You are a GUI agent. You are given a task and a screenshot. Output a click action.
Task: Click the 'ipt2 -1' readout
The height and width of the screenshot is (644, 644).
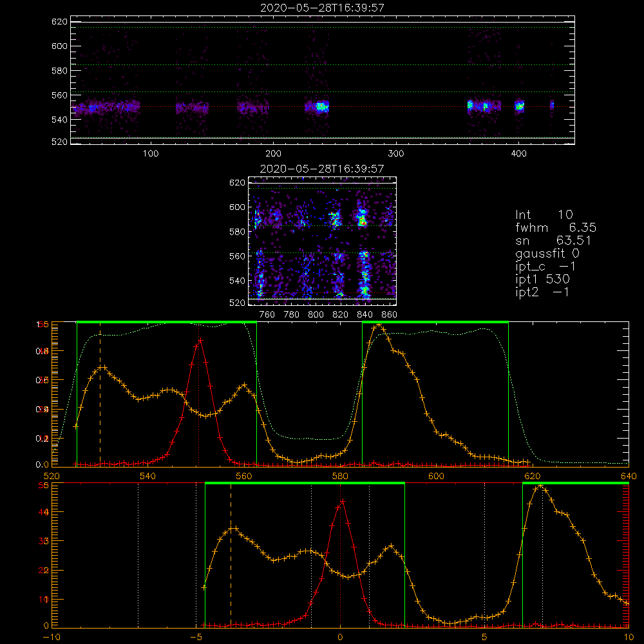(542, 292)
